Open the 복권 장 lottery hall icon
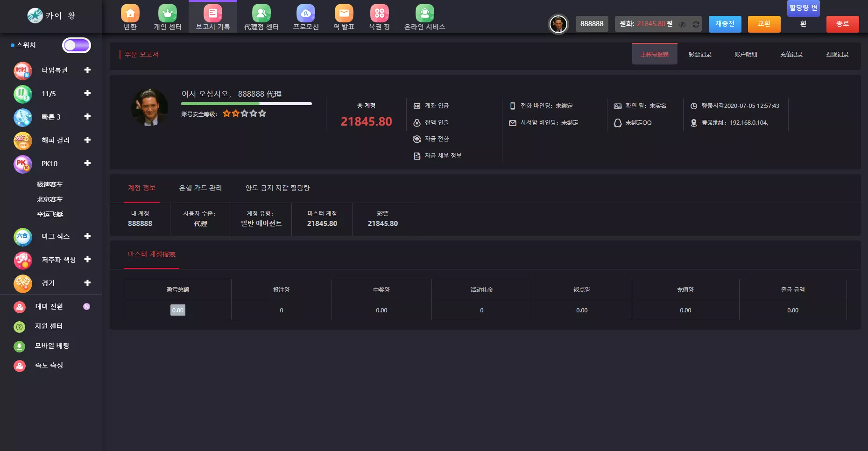The image size is (868, 451). [x=379, y=14]
